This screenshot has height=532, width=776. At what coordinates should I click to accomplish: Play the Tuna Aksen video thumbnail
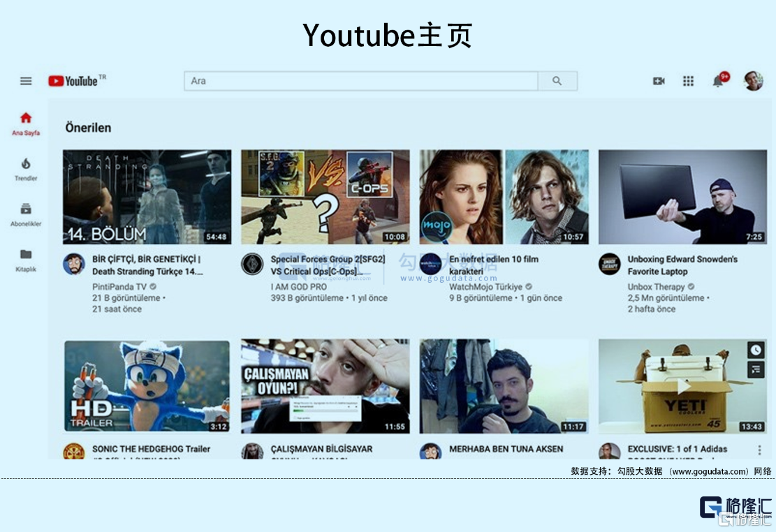(504, 386)
